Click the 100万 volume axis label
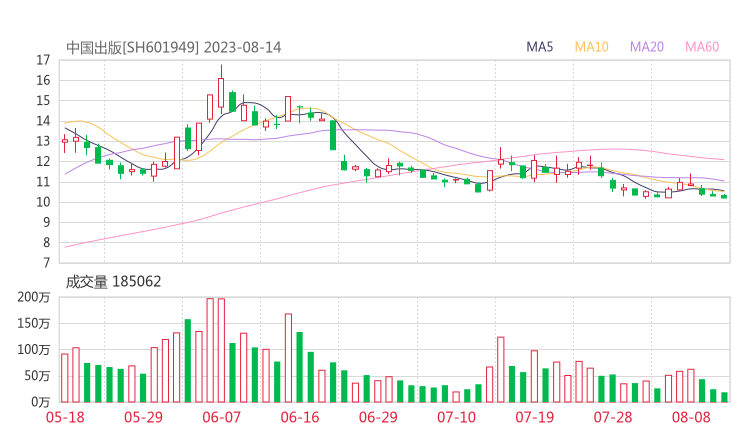The image size is (740, 440). (x=34, y=350)
